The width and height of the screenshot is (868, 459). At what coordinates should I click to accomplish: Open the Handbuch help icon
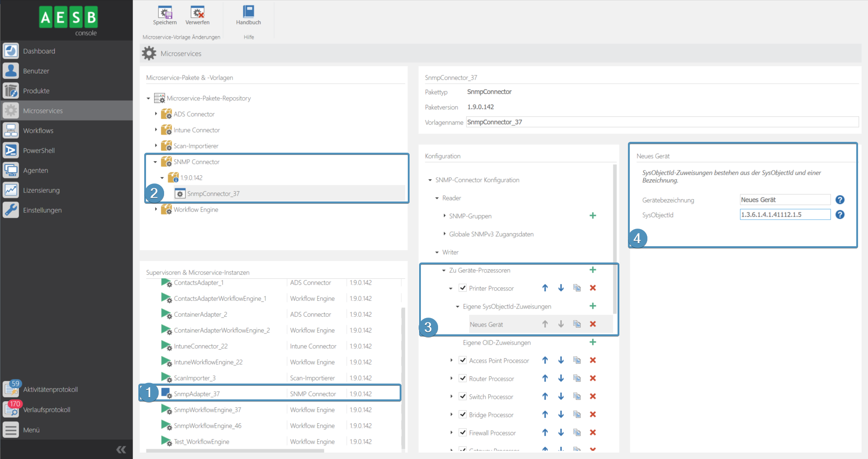point(248,12)
